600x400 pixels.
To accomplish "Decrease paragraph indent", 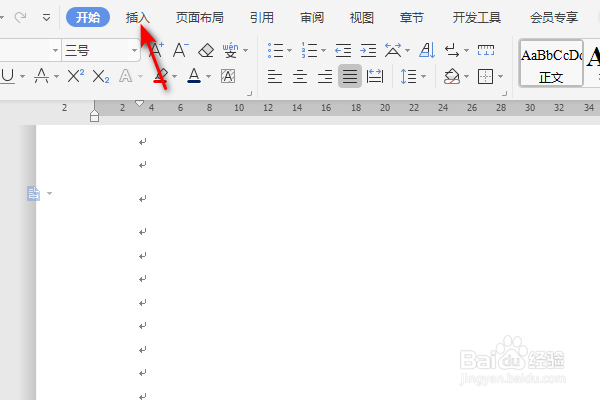I will (343, 50).
